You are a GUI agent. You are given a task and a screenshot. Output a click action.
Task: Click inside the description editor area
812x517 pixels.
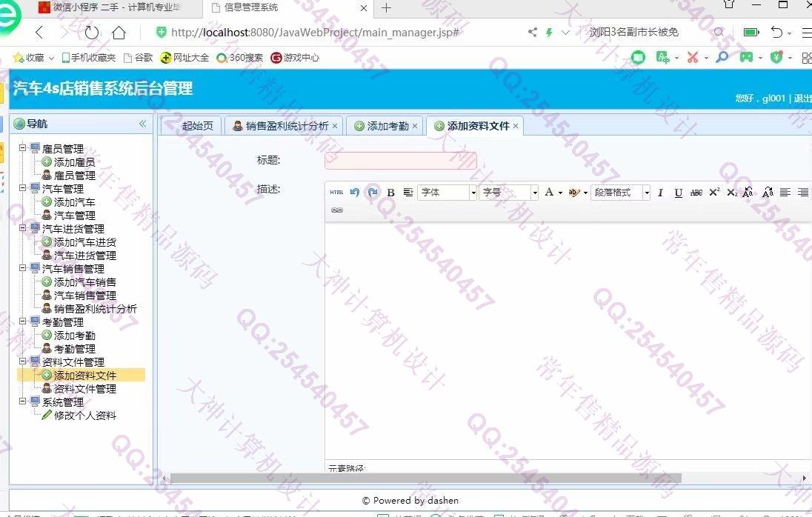pyautogui.click(x=568, y=339)
